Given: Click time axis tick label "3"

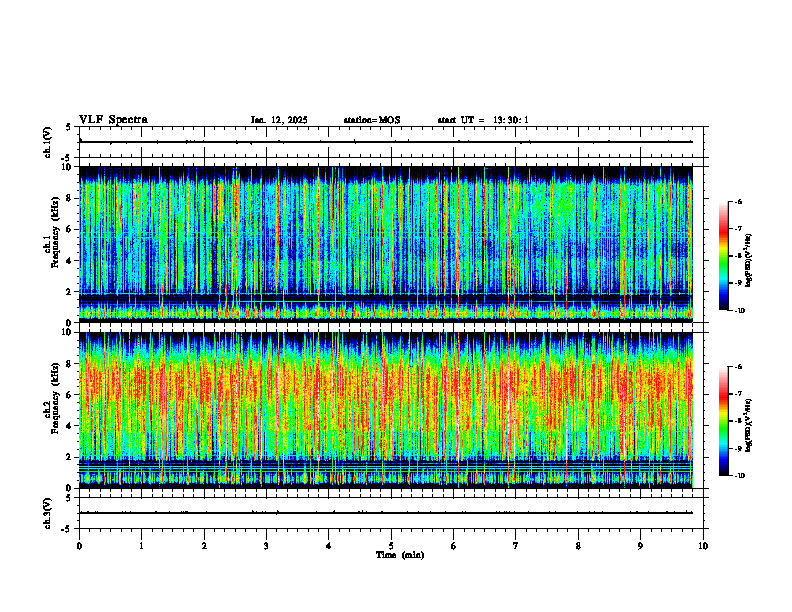Looking at the screenshot, I should (x=266, y=546).
